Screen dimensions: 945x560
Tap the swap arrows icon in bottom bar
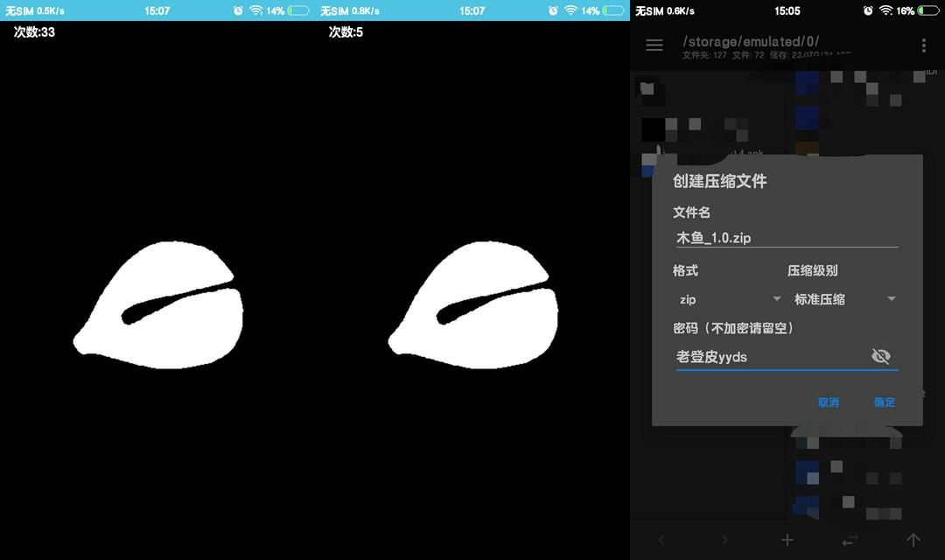tap(850, 540)
